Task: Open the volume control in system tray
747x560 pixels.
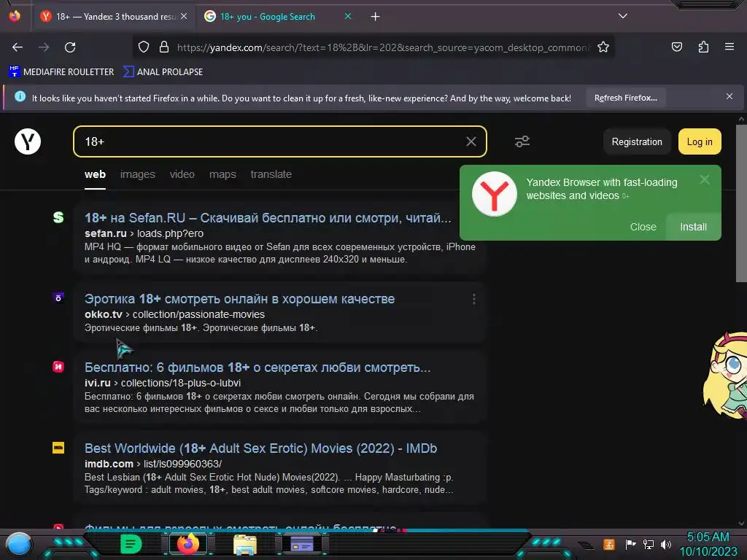Action: pos(666,544)
